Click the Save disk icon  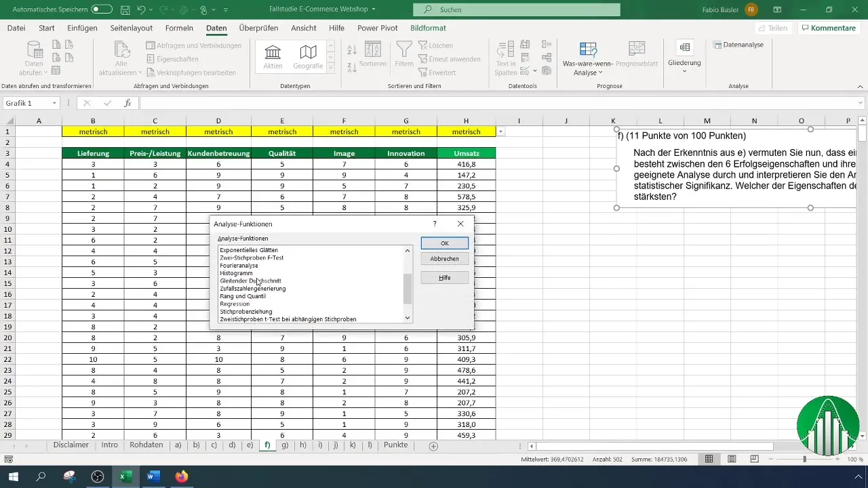pyautogui.click(x=125, y=10)
